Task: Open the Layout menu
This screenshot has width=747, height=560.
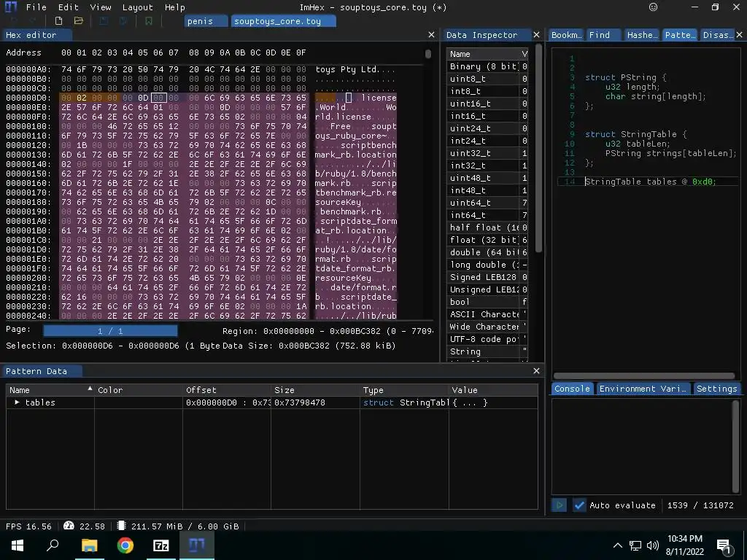Action: (138, 7)
